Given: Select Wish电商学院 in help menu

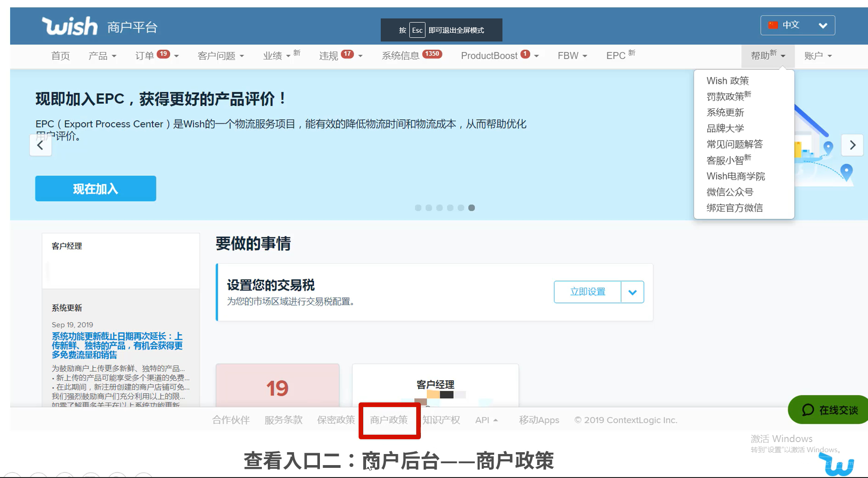Looking at the screenshot, I should point(736,176).
